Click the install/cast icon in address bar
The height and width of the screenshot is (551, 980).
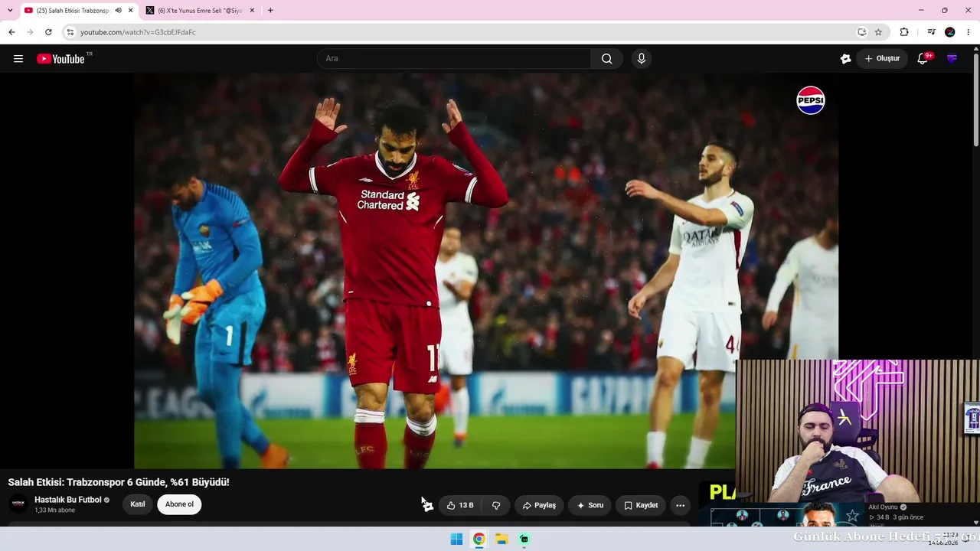(x=861, y=32)
